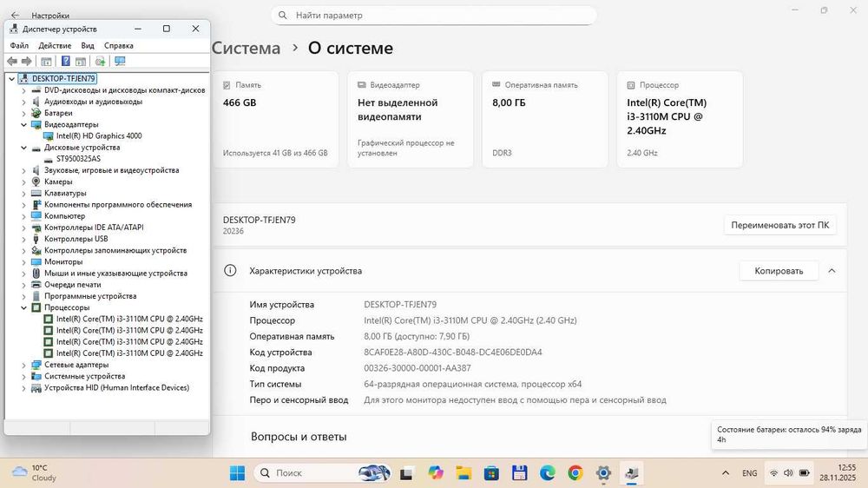
Task: Click the Найти параметр search field
Action: 433,16
